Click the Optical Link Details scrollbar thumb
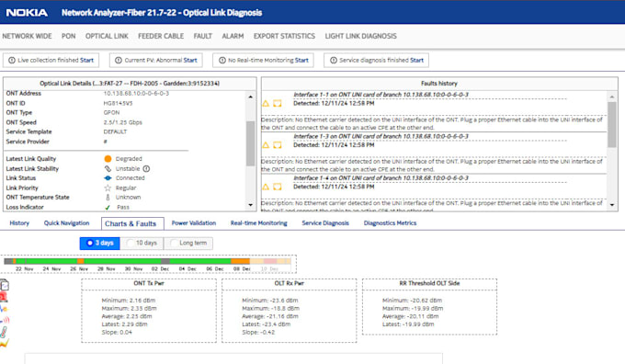Image resolution: width=625 pixels, height=364 pixels. coord(250,143)
